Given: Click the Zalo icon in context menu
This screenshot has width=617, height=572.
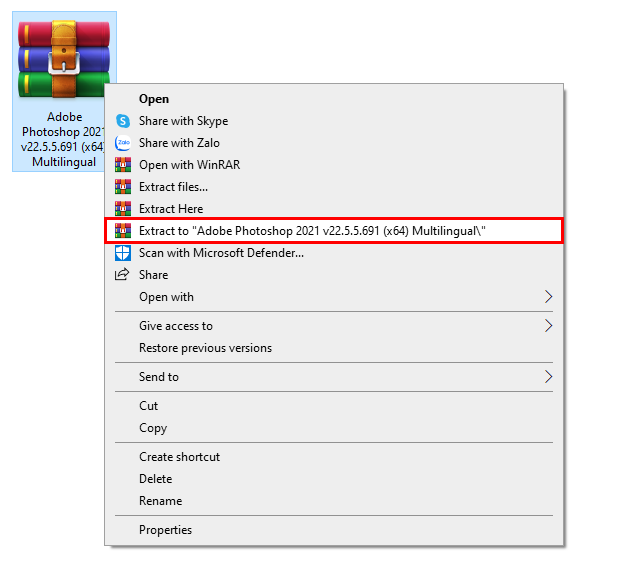Looking at the screenshot, I should [123, 143].
